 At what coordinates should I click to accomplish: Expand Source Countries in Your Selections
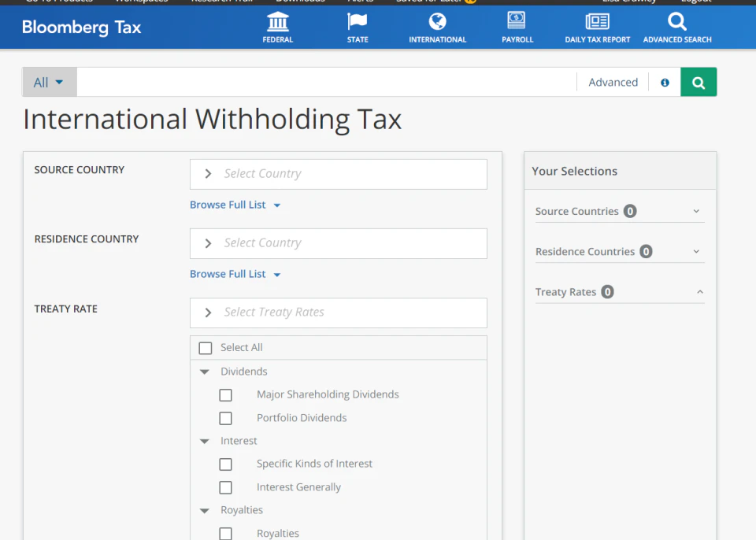(696, 211)
